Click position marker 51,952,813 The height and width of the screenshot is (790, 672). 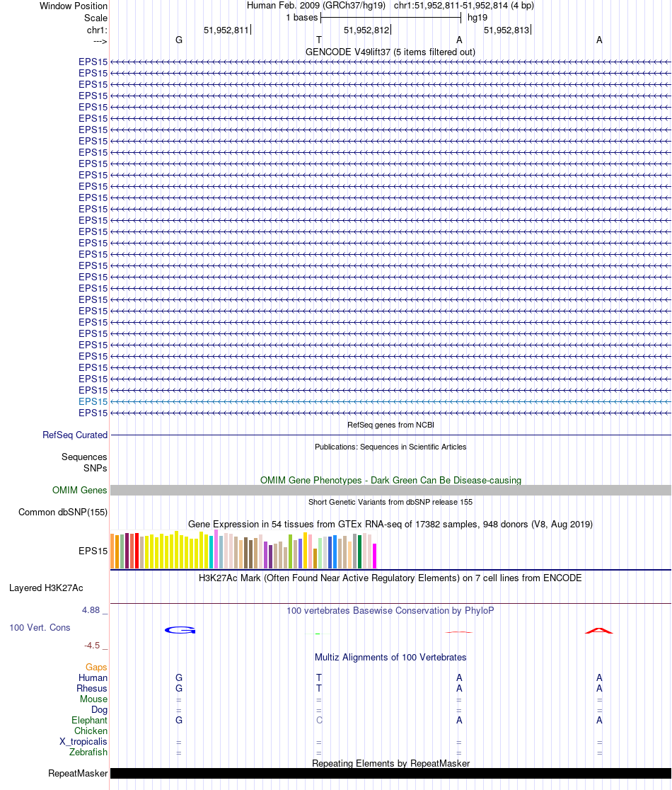506,30
